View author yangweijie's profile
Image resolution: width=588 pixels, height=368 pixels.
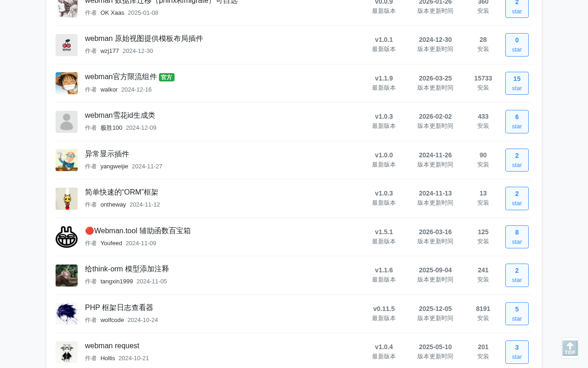114,167
